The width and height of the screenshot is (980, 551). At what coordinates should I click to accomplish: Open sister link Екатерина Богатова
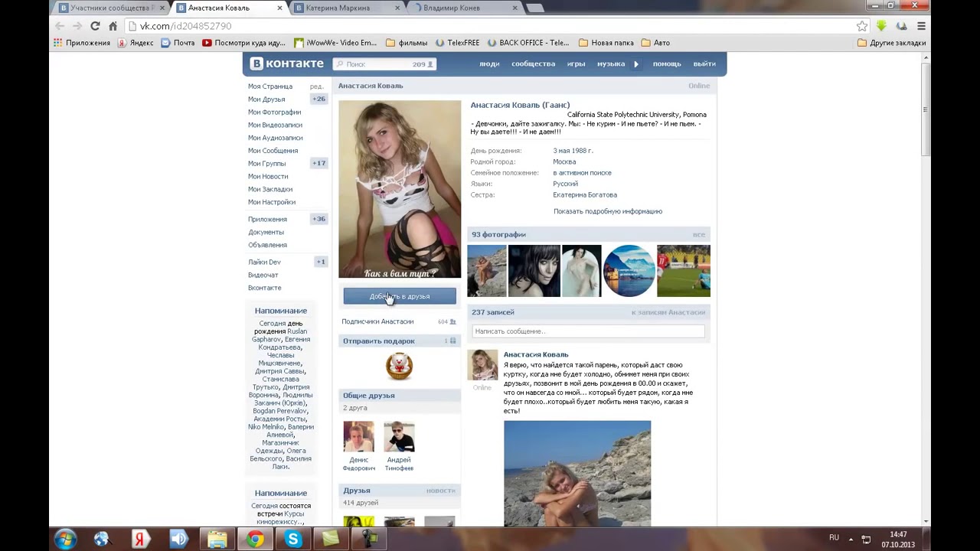pyautogui.click(x=585, y=195)
